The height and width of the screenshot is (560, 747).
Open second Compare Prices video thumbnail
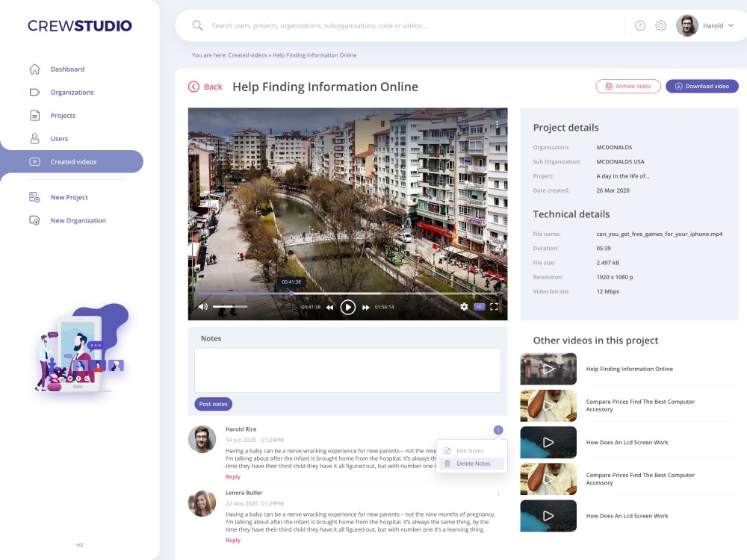[548, 479]
